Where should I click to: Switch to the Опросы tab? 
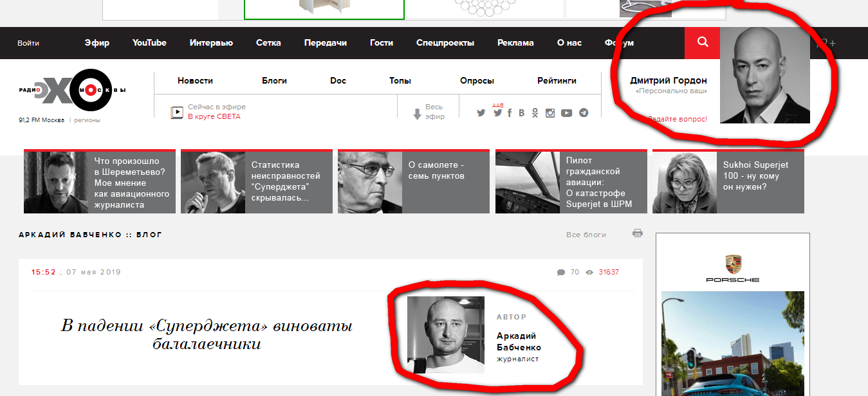[477, 81]
